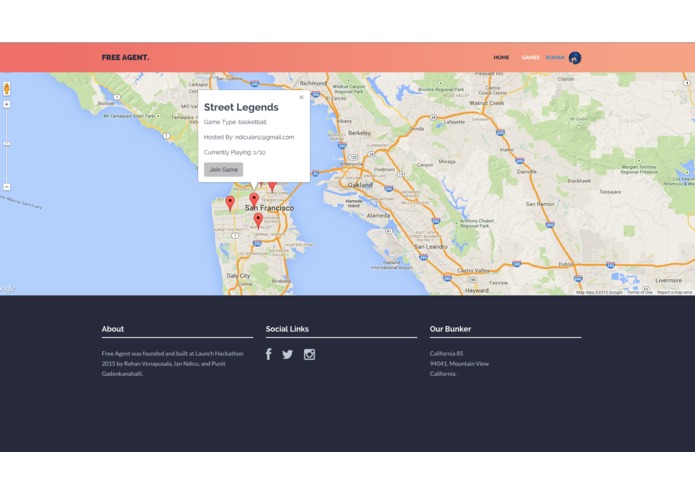
Task: Click the user avatar in navbar
Action: pos(575,58)
